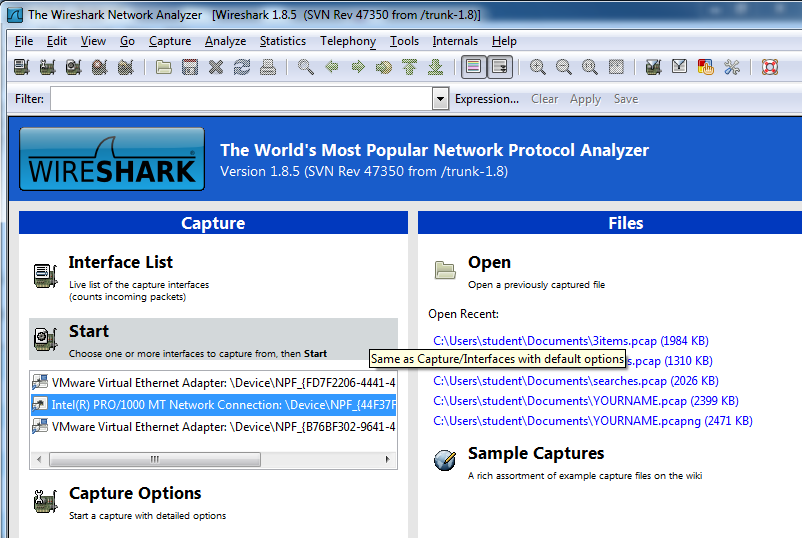Viewport: 802px width, 538px height.
Task: Open a capture file toolbar folder icon
Action: [x=164, y=67]
